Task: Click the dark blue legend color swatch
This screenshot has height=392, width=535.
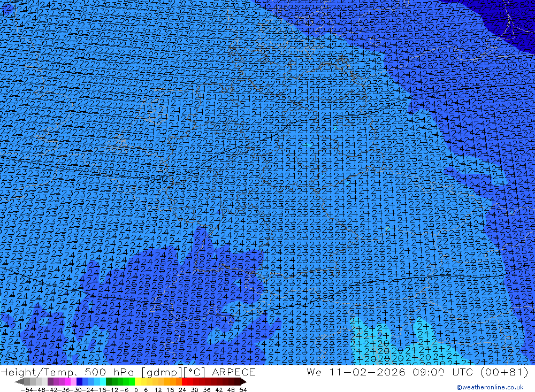Action: point(79,382)
